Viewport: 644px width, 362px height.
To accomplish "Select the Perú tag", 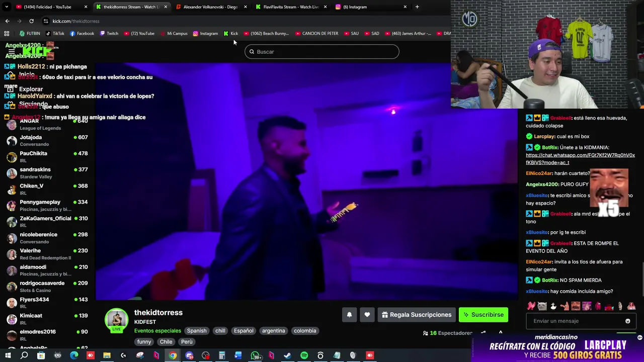I will point(187,342).
